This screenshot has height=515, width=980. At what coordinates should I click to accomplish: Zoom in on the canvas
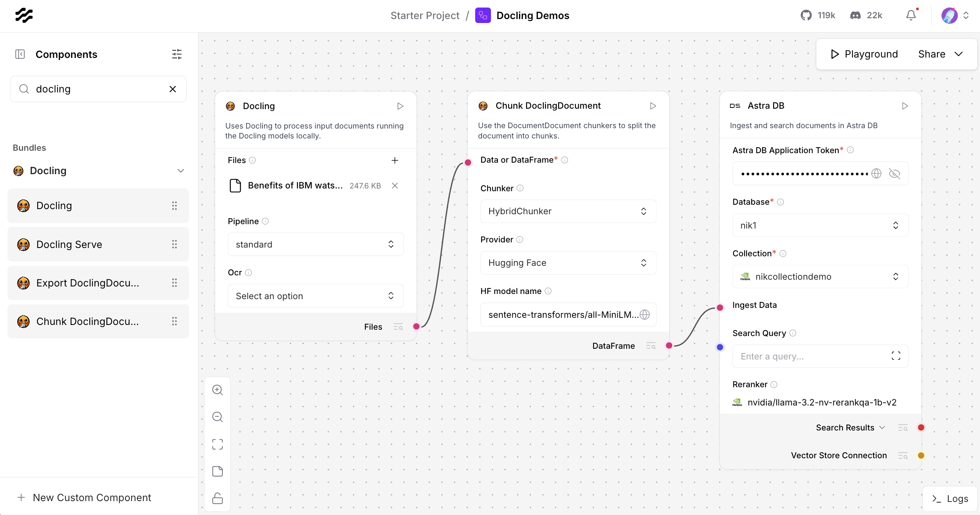218,390
